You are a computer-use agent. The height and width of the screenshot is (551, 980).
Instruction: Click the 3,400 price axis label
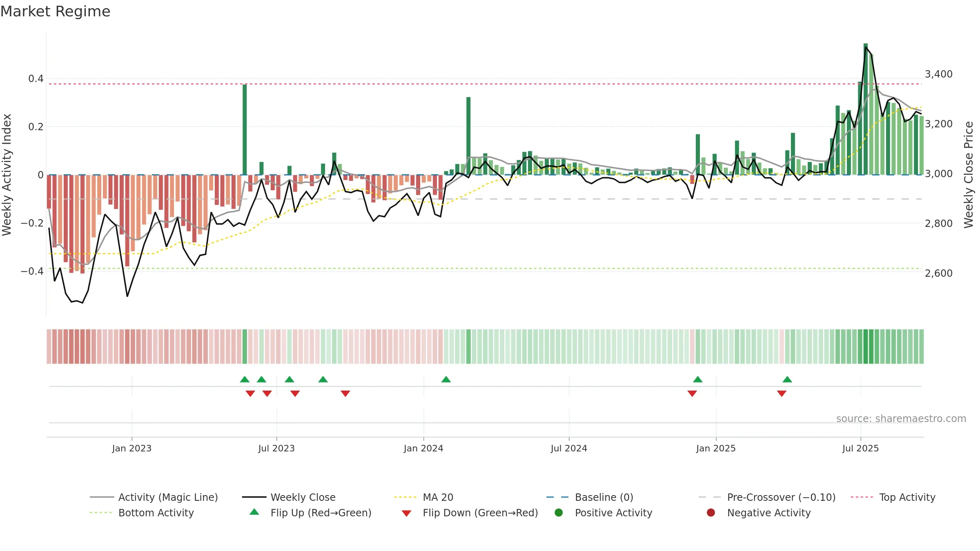(x=938, y=74)
